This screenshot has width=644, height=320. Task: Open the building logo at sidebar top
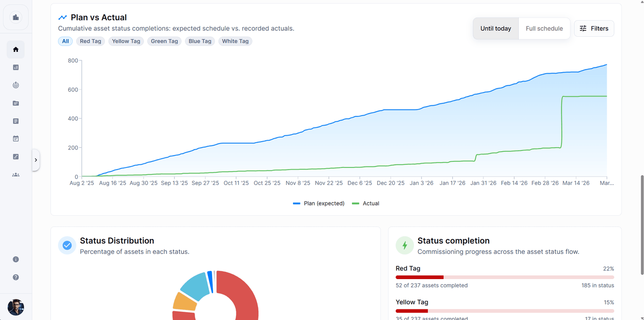[x=16, y=17]
